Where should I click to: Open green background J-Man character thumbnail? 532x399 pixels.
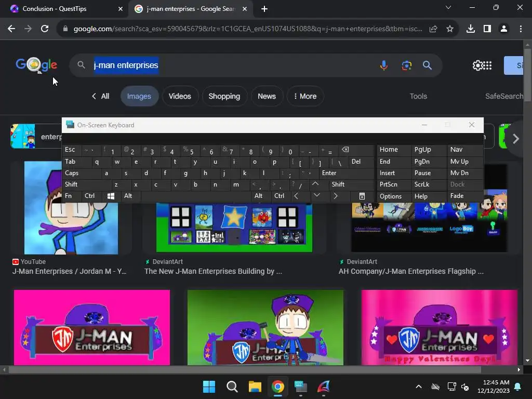coord(265,327)
